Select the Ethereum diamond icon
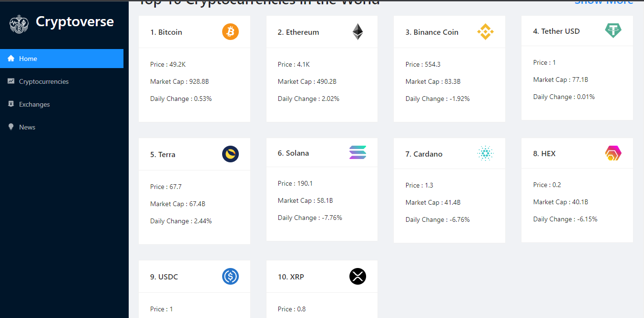The height and width of the screenshot is (318, 644). click(x=357, y=31)
